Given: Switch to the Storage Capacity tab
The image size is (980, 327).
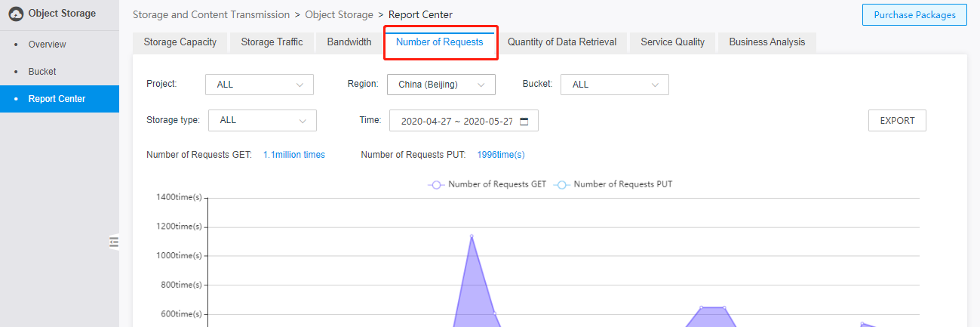Looking at the screenshot, I should point(180,42).
